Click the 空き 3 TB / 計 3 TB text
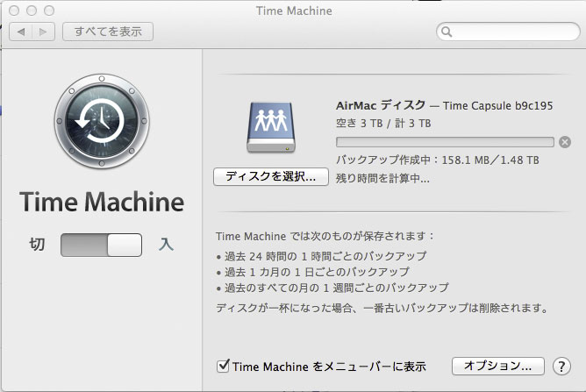This screenshot has width=586, height=392. pos(383,124)
